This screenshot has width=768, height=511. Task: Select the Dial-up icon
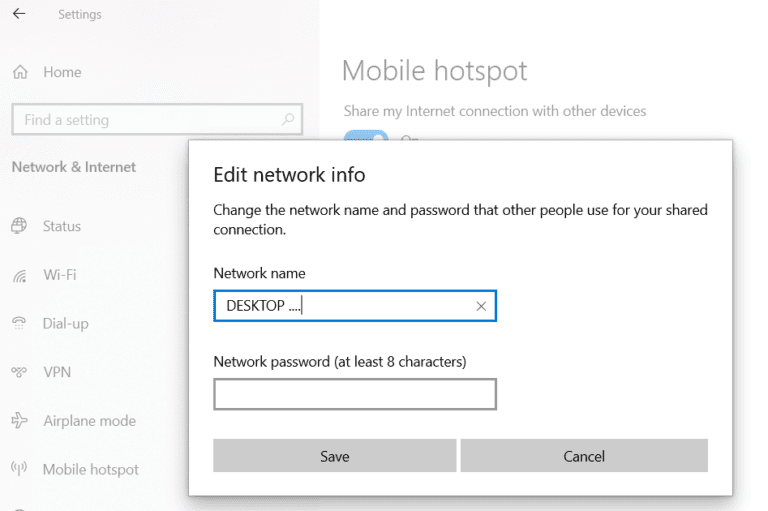pyautogui.click(x=19, y=323)
